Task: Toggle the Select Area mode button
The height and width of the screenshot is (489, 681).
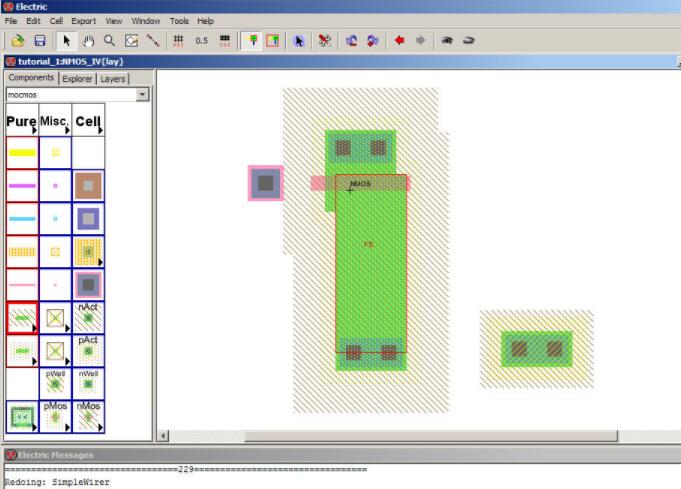Action: [x=271, y=41]
